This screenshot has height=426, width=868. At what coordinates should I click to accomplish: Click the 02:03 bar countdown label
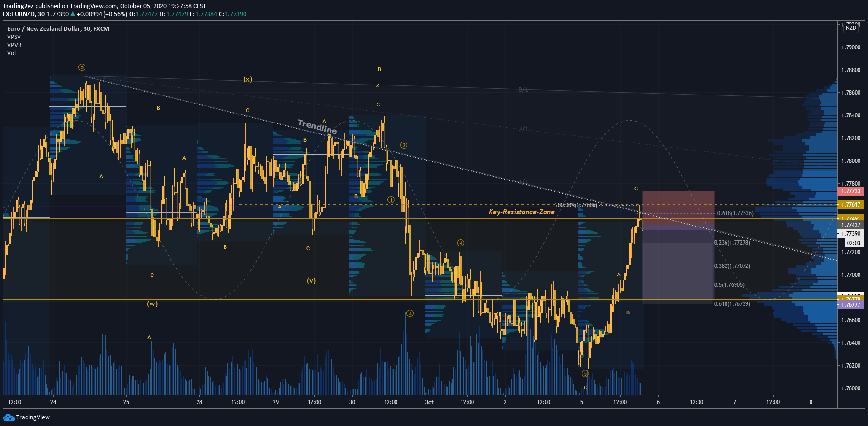[853, 243]
